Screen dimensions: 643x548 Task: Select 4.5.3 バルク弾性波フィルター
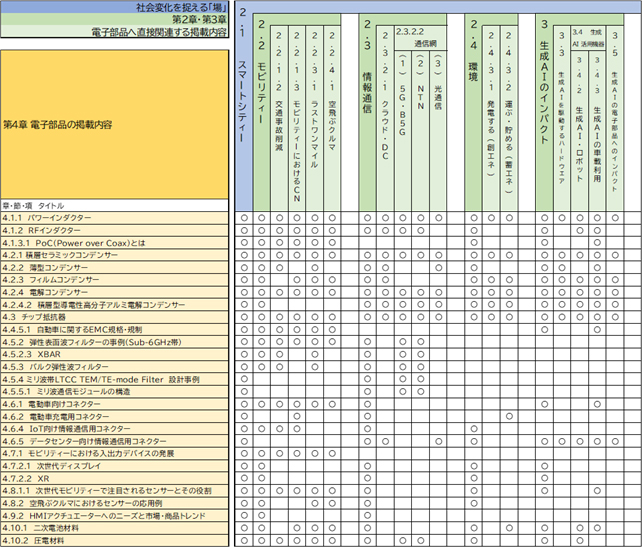pos(114,367)
